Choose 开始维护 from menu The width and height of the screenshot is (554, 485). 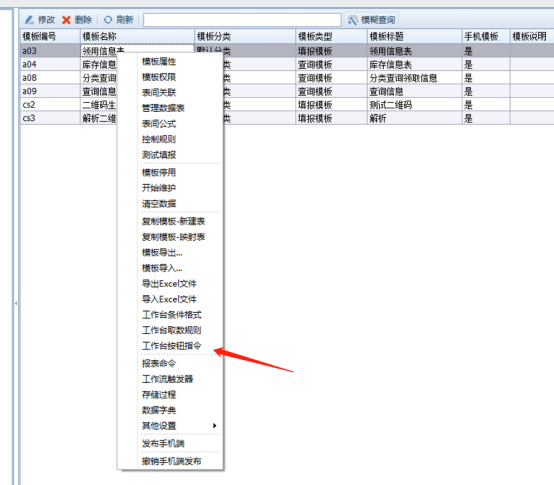[x=159, y=188]
